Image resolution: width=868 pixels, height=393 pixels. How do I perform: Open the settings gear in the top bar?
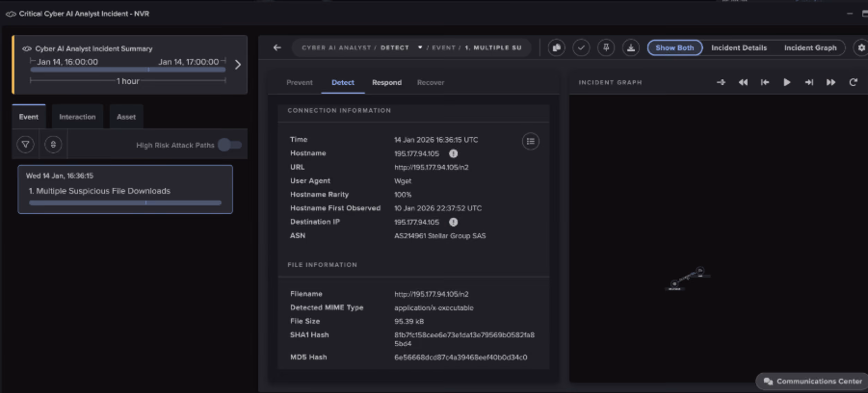point(861,48)
